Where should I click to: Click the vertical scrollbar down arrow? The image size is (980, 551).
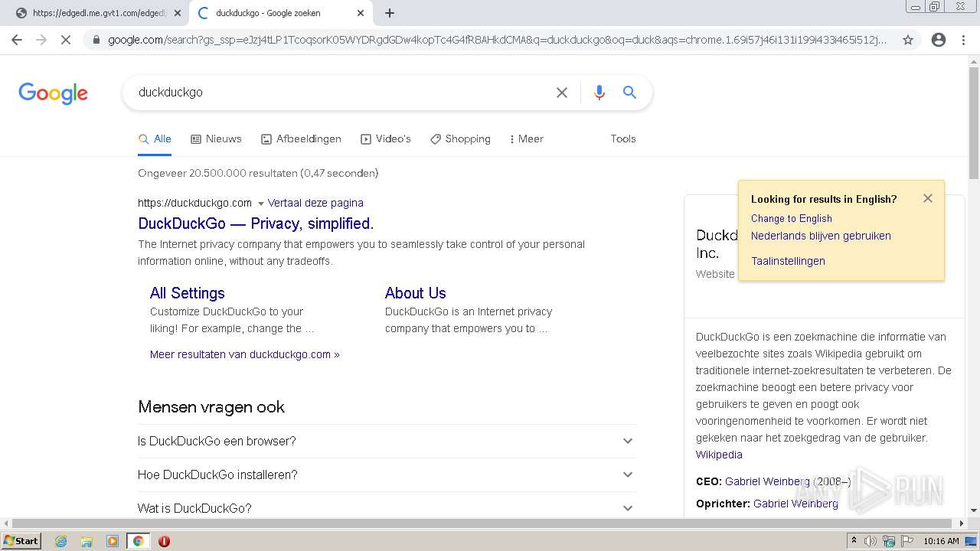coord(973,510)
